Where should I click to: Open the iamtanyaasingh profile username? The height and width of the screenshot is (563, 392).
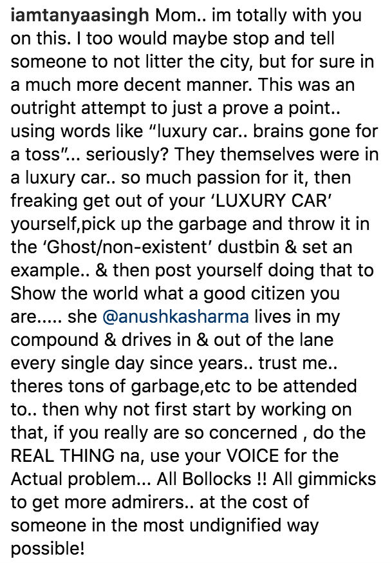[80, 16]
